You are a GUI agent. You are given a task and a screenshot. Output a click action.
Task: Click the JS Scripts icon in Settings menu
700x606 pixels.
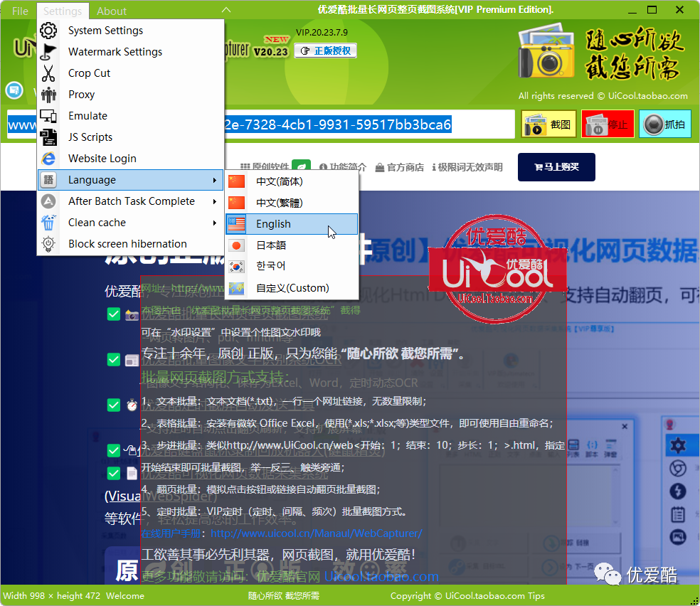pos(48,137)
